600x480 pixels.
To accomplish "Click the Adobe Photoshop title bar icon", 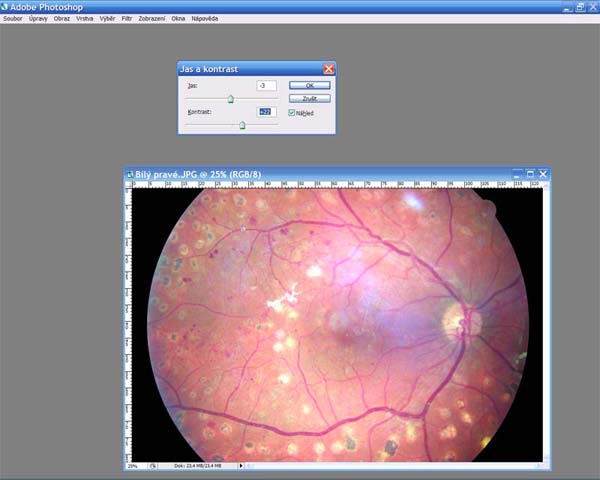I will click(x=6, y=6).
